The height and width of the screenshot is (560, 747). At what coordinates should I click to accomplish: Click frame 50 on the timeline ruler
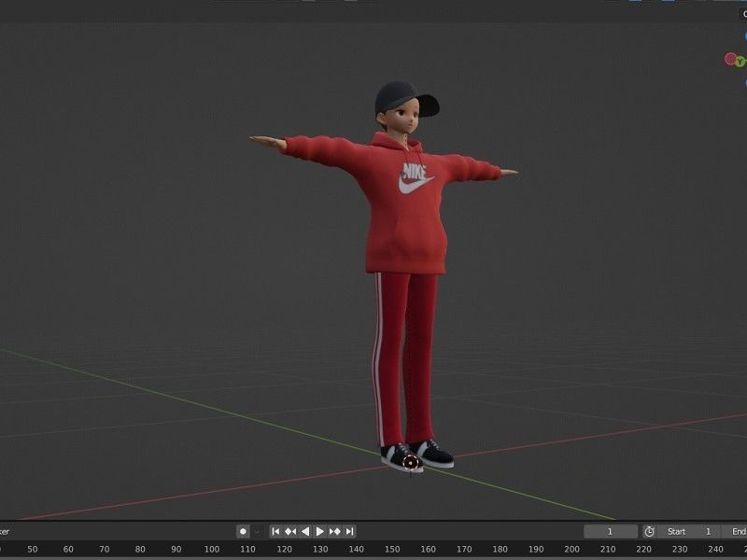click(x=33, y=549)
